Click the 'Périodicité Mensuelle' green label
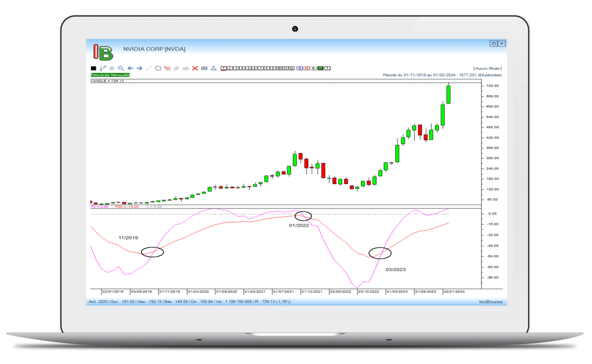This screenshot has height=364, width=592. click(110, 75)
